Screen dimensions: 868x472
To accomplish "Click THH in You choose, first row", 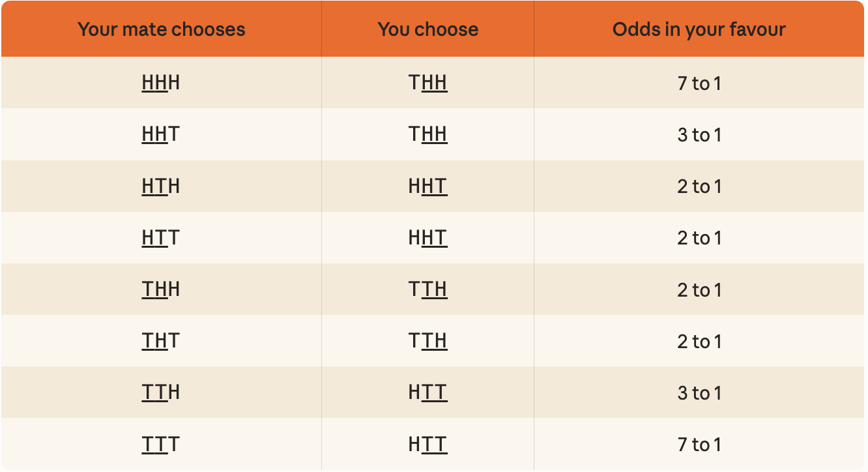I will click(x=428, y=83).
